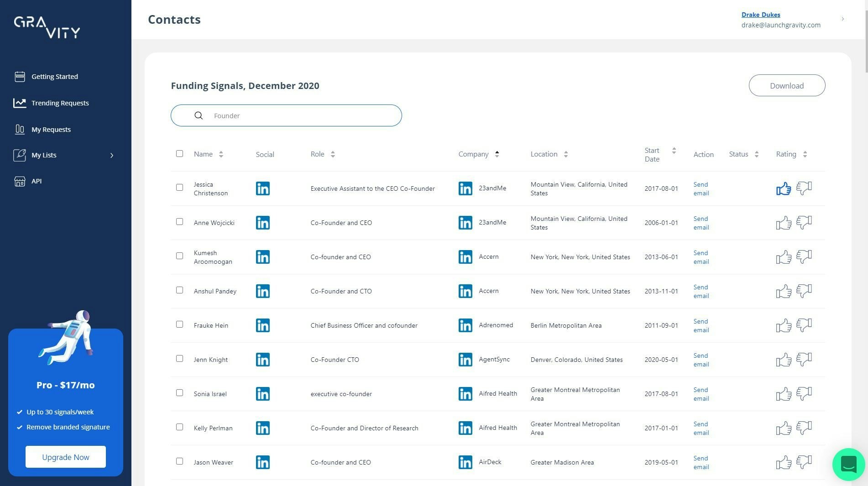The image size is (868, 486).
Task: Select Anne Wojcicki's row checkbox
Action: tap(179, 222)
